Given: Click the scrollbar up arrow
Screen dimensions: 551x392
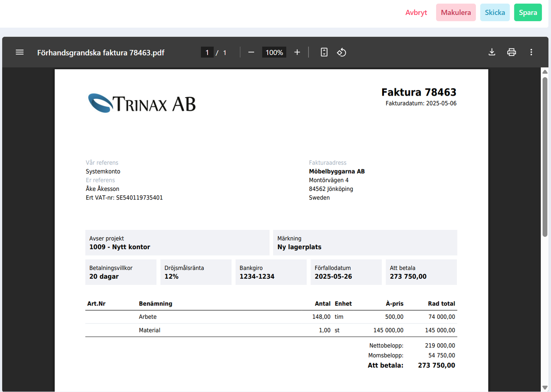Looking at the screenshot, I should coord(545,72).
